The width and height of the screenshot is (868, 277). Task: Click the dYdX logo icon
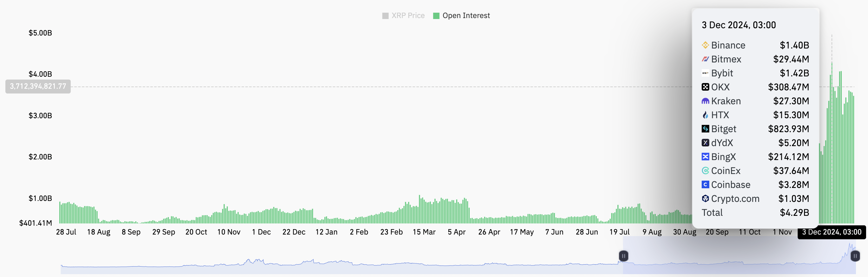[x=705, y=143]
